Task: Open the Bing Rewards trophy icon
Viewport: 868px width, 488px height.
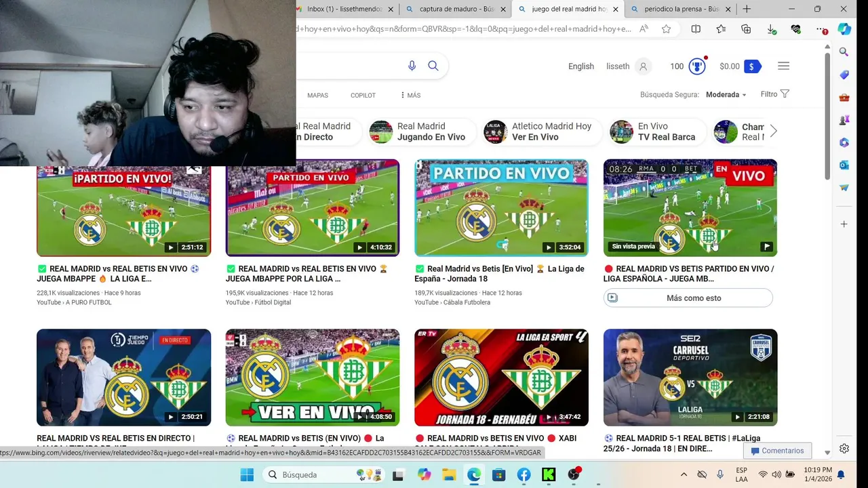Action: pyautogui.click(x=697, y=66)
